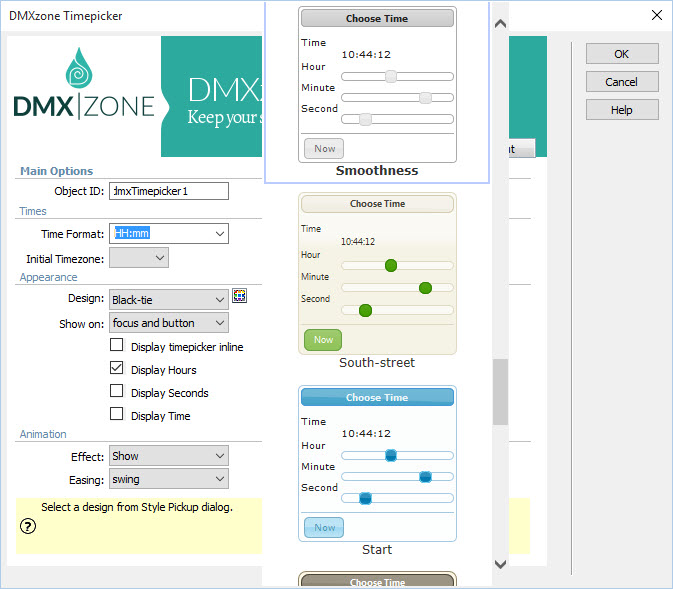The width and height of the screenshot is (673, 589).
Task: Click the Choose Time header in South-street preview
Action: tap(377, 203)
